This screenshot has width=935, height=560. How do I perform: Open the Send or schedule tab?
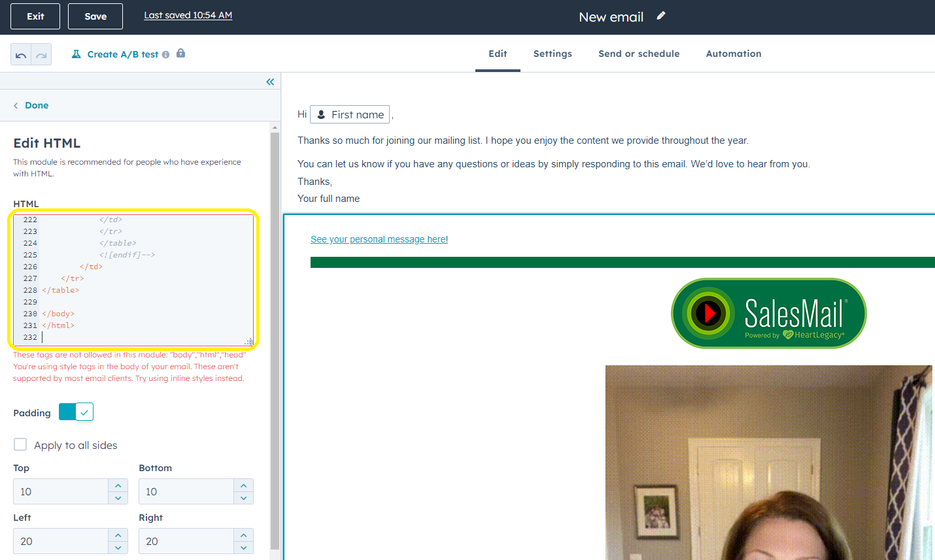pyautogui.click(x=639, y=54)
